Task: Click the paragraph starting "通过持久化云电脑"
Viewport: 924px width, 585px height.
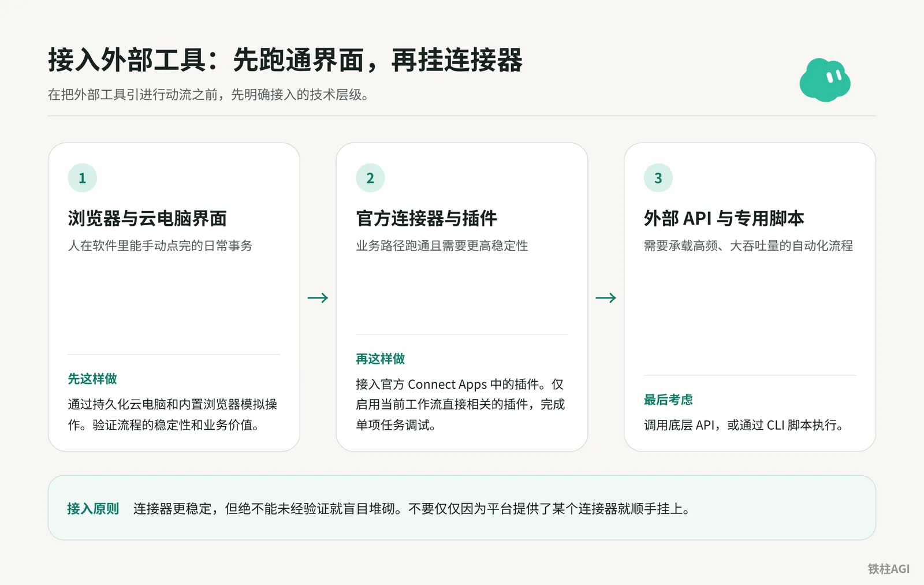Action: tap(173, 415)
